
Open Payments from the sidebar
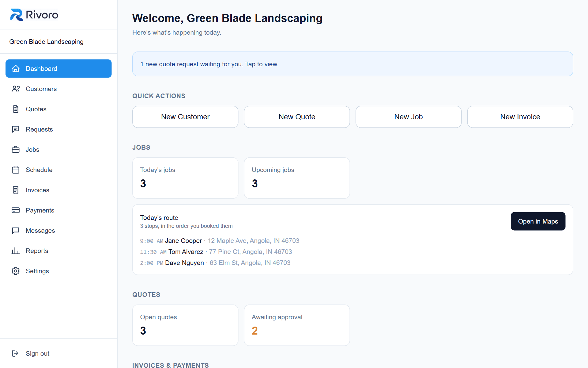click(x=58, y=210)
